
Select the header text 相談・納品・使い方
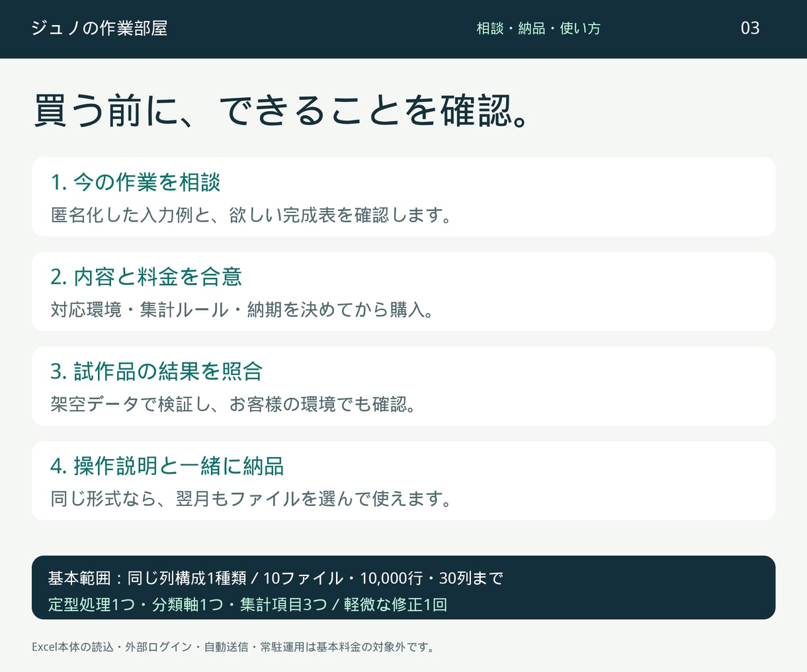538,28
